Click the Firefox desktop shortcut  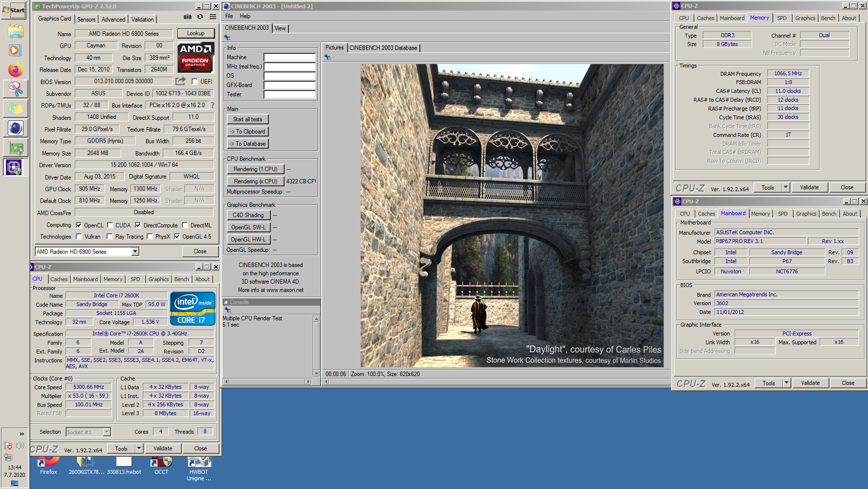point(48,466)
